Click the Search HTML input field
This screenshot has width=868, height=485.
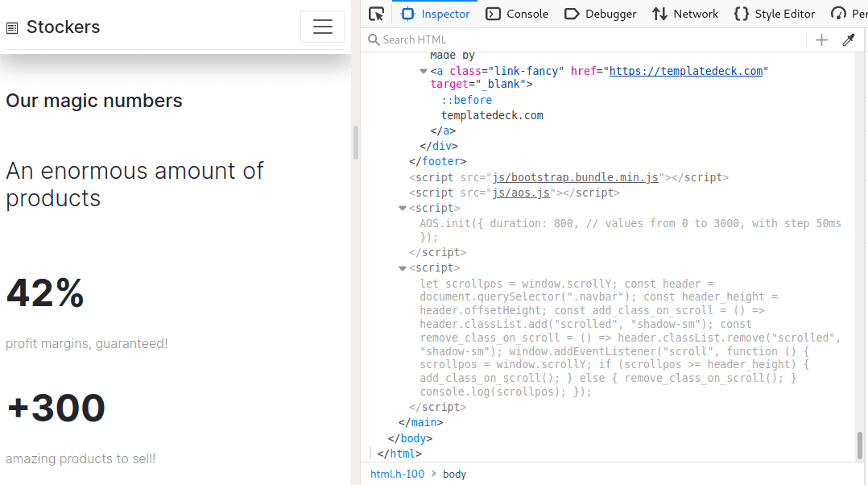pyautogui.click(x=588, y=39)
